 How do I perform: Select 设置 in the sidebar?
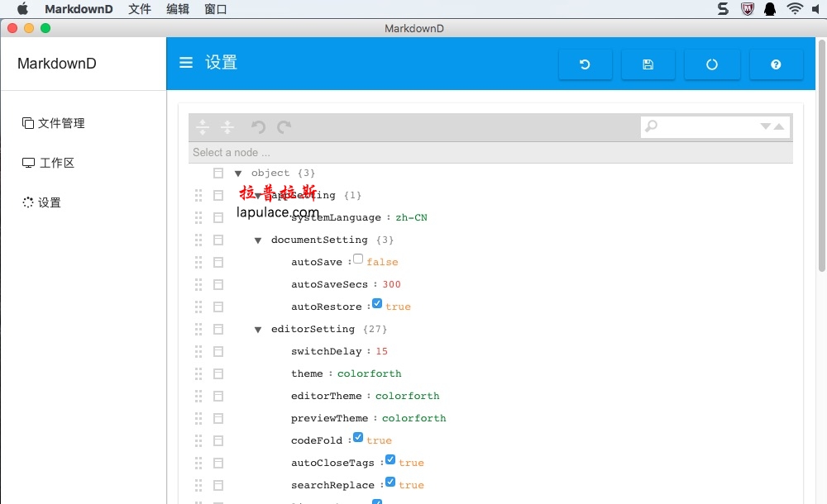(41, 202)
